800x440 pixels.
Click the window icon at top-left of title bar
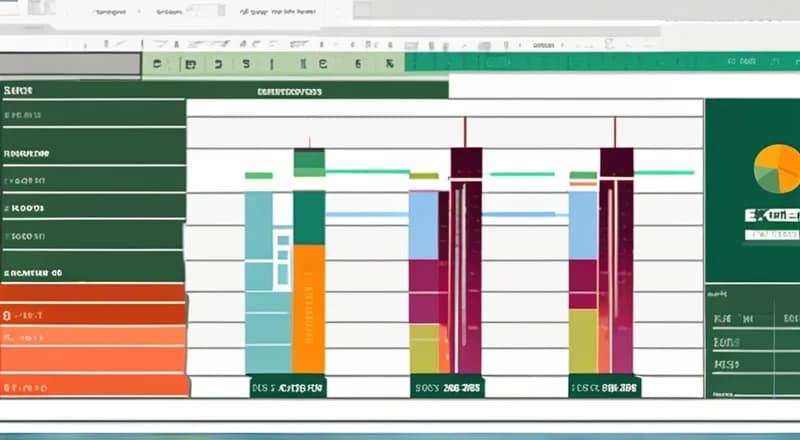pyautogui.click(x=40, y=8)
